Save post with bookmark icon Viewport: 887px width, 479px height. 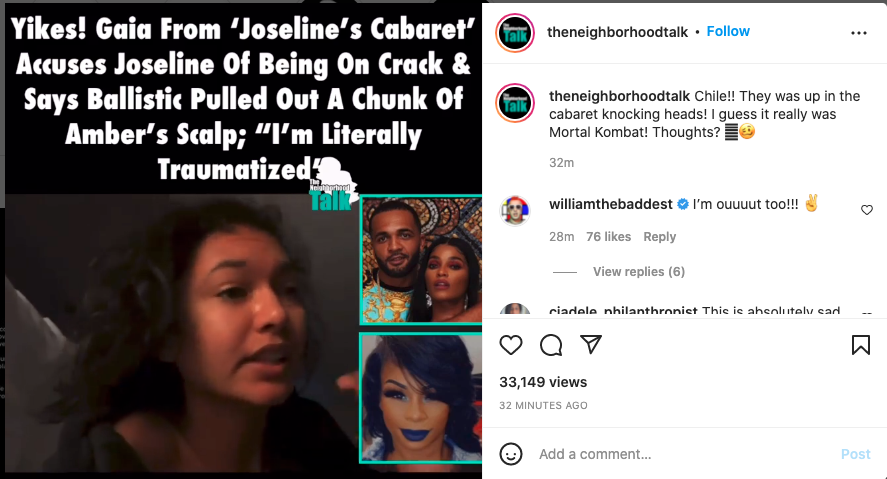[x=860, y=345]
